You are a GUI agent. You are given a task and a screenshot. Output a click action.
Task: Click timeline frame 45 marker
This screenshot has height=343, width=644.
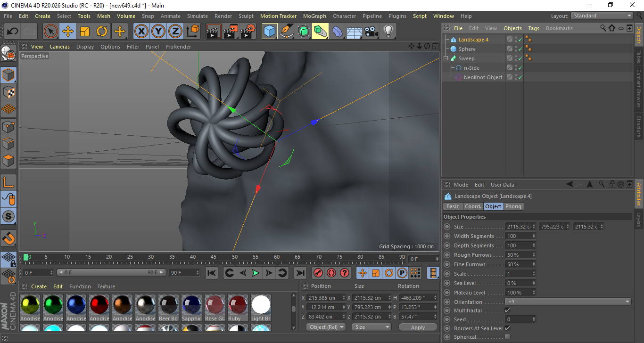[x=214, y=257]
